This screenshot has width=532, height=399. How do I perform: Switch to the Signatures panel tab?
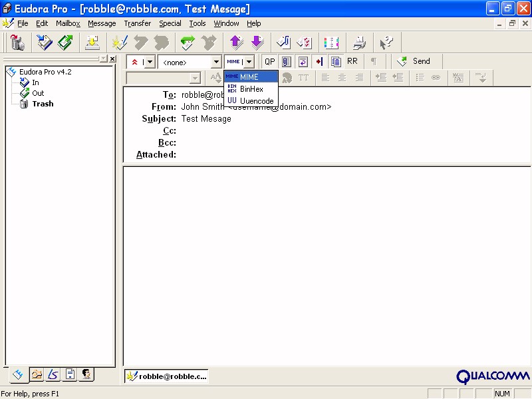53,374
